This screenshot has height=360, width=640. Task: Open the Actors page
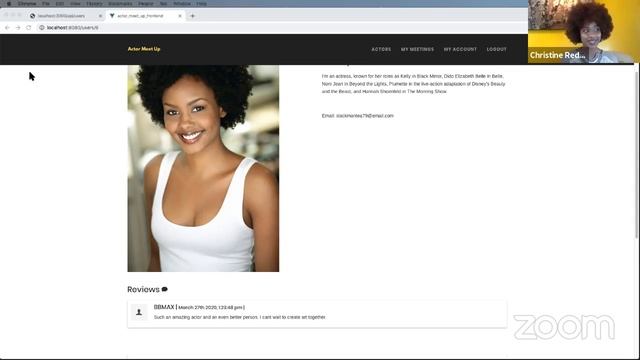coord(381,49)
